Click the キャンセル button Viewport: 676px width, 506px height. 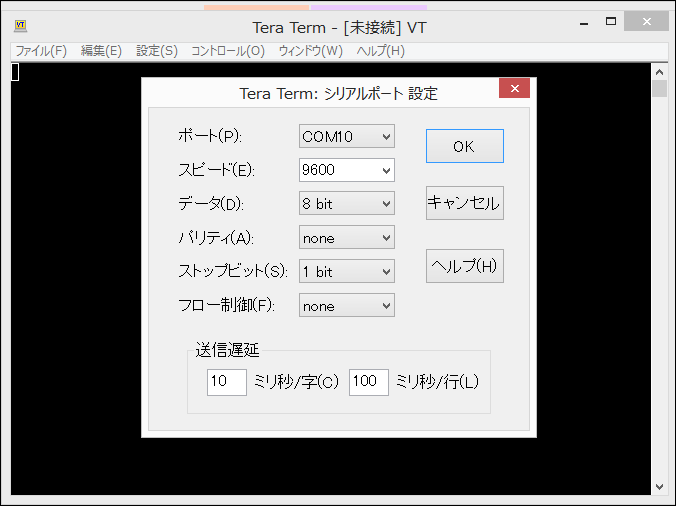[x=465, y=203]
